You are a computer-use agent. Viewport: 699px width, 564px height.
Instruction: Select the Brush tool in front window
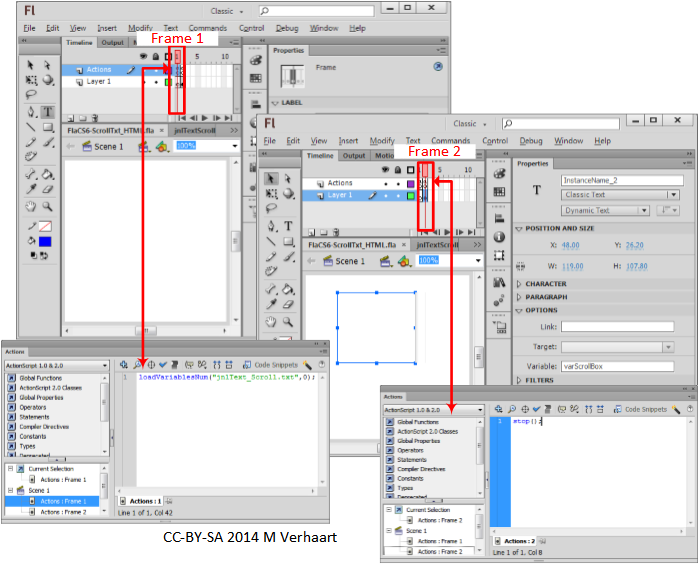pos(289,256)
